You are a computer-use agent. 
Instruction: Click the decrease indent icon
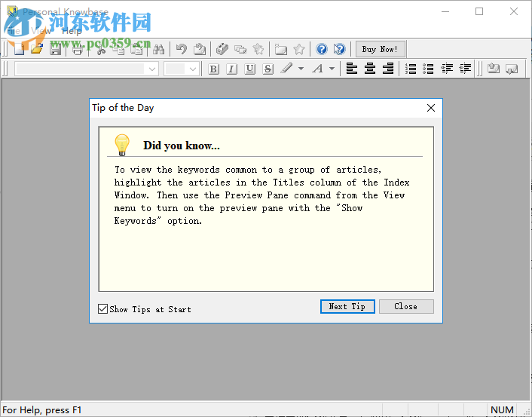447,69
